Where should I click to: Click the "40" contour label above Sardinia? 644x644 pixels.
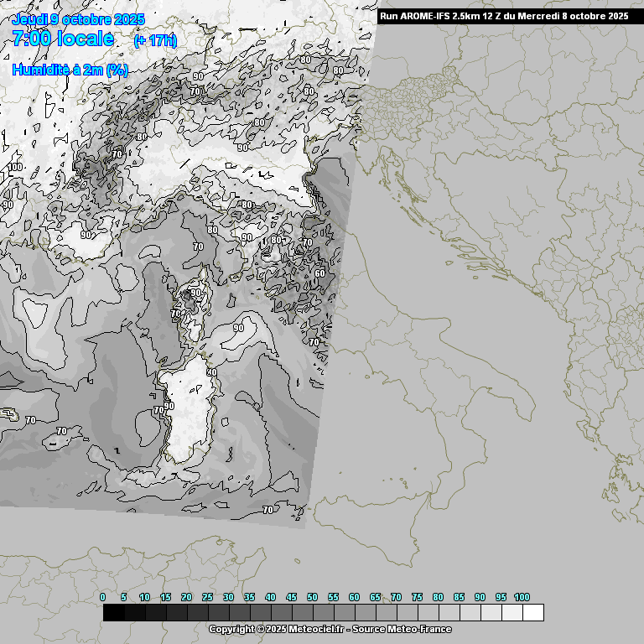pos(211,372)
